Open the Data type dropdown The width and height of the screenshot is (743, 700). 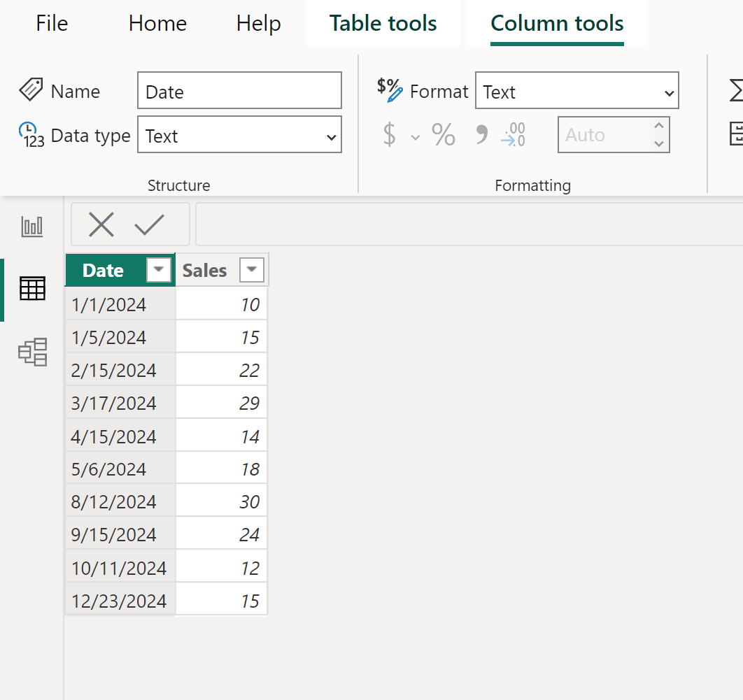(239, 135)
